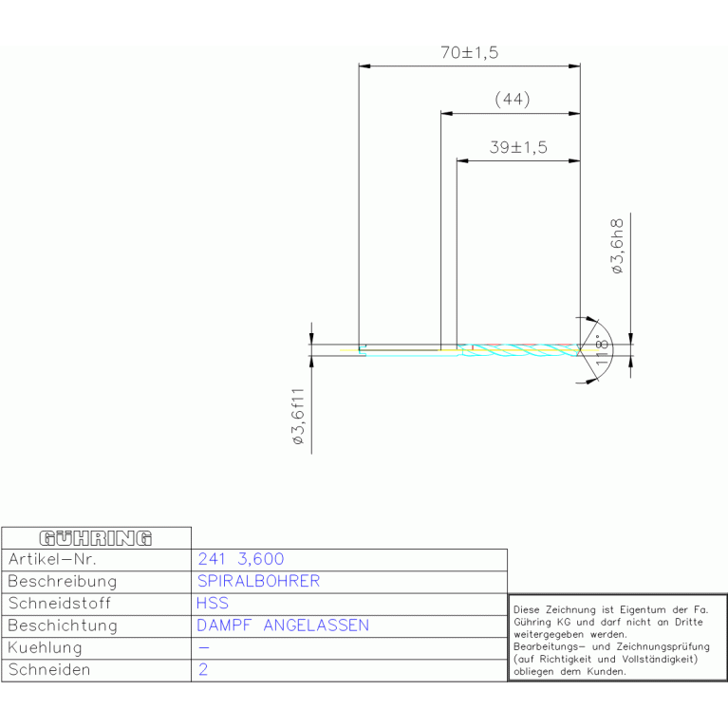Click the 70±1,5 overall length dimension

pyautogui.click(x=469, y=53)
